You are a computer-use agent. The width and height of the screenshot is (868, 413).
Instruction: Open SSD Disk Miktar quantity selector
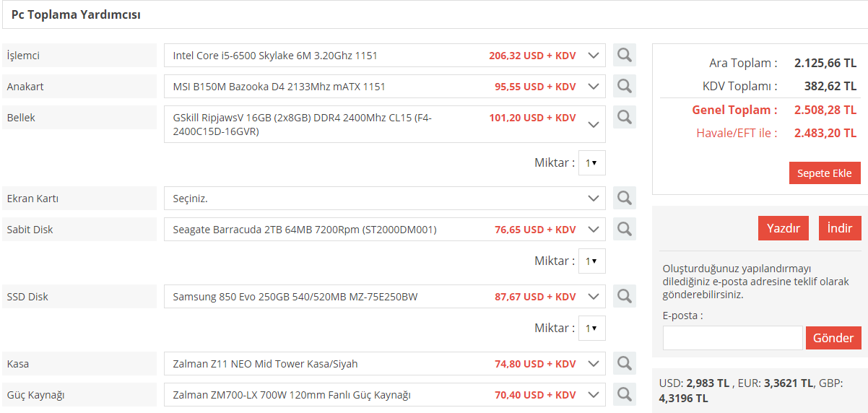592,329
